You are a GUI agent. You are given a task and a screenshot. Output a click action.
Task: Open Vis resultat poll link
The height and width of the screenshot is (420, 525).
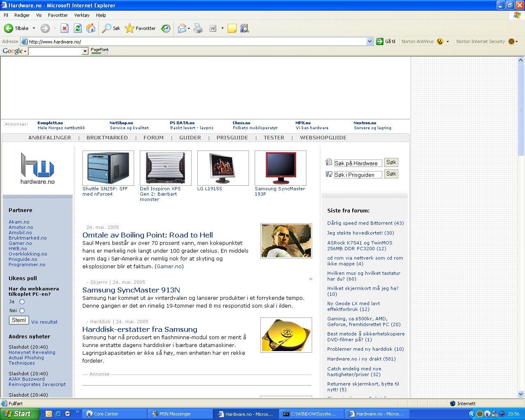pos(44,322)
